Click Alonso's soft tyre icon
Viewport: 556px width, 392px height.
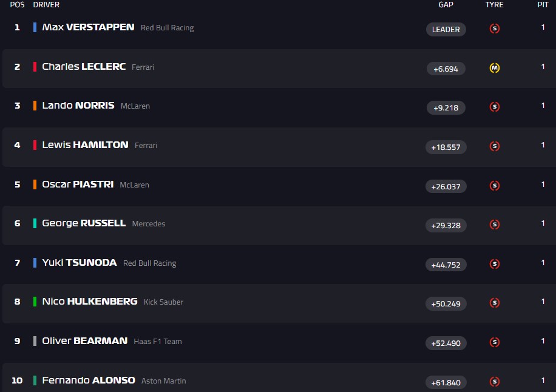pyautogui.click(x=494, y=382)
